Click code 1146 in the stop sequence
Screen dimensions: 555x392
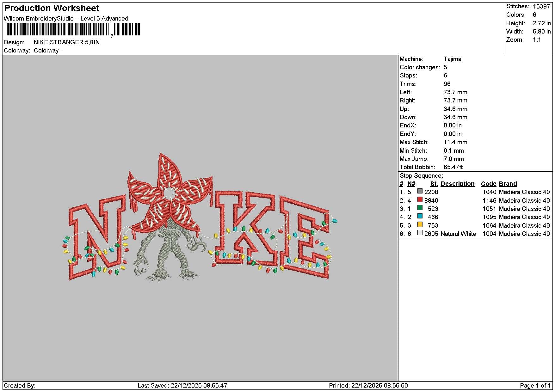pos(489,201)
